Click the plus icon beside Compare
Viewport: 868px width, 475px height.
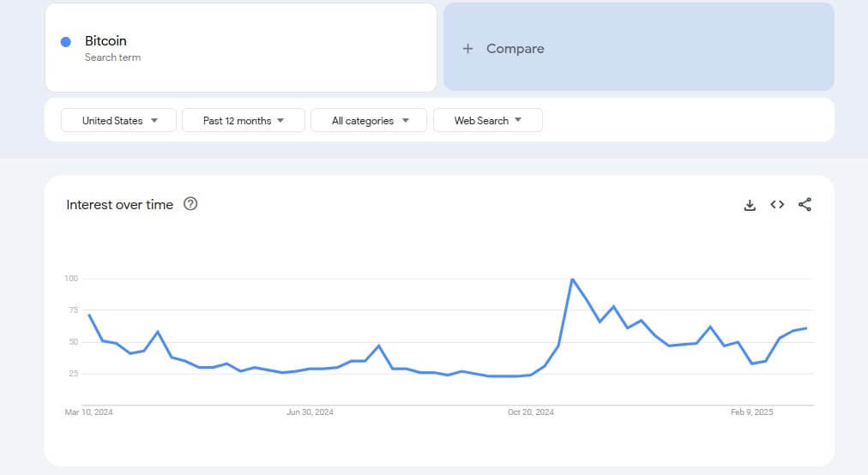click(467, 49)
